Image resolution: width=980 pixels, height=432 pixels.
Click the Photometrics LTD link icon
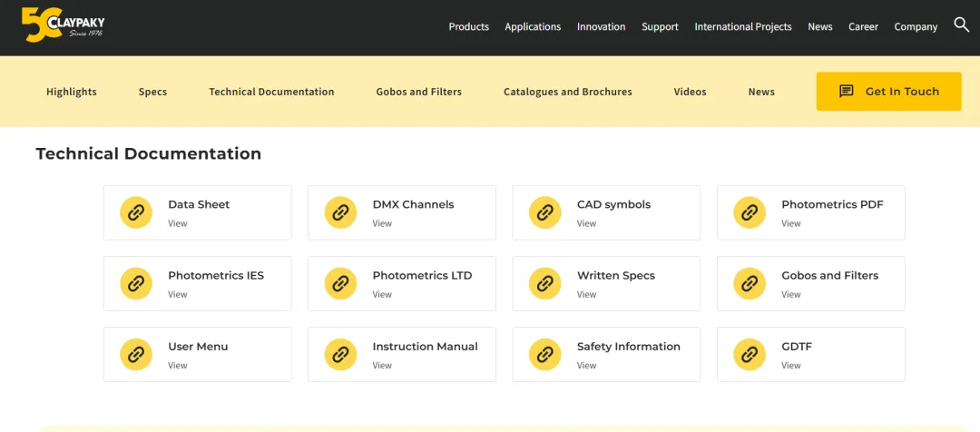tap(340, 283)
